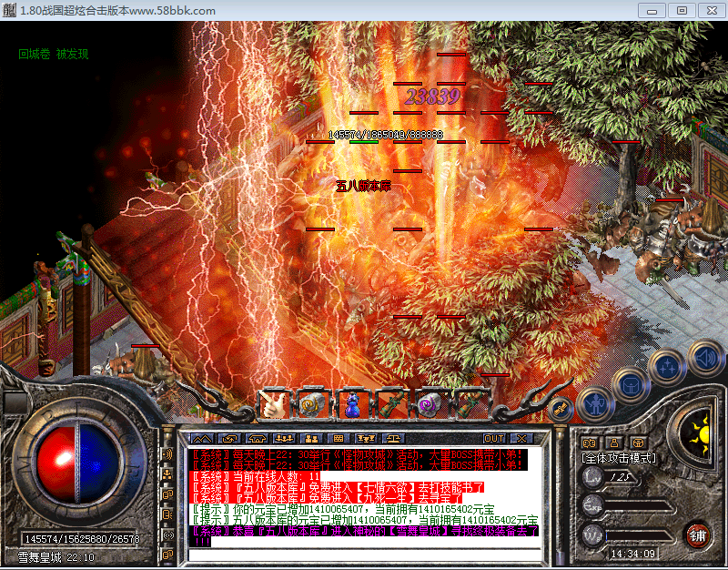Image resolution: width=728 pixels, height=570 pixels.
Task: Click the red health orb half
Action: click(56, 463)
